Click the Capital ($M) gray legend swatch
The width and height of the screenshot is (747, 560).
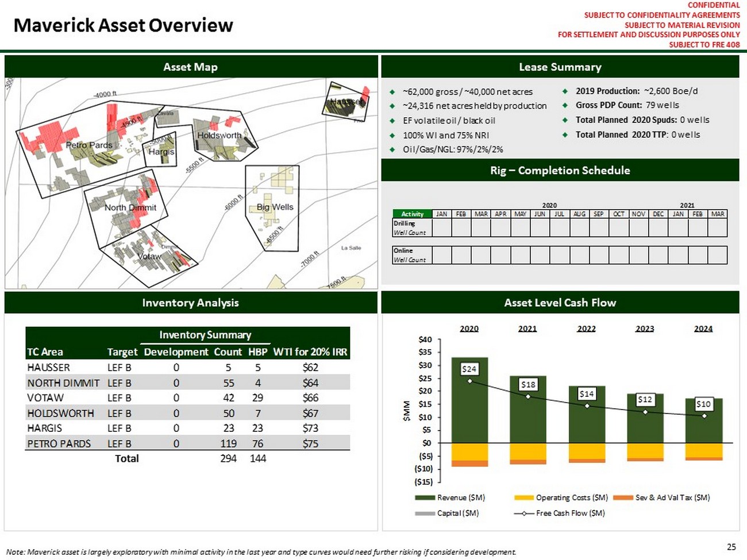point(425,513)
